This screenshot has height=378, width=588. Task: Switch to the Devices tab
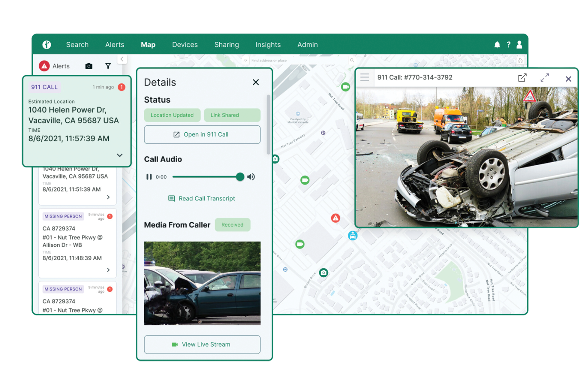[185, 45]
